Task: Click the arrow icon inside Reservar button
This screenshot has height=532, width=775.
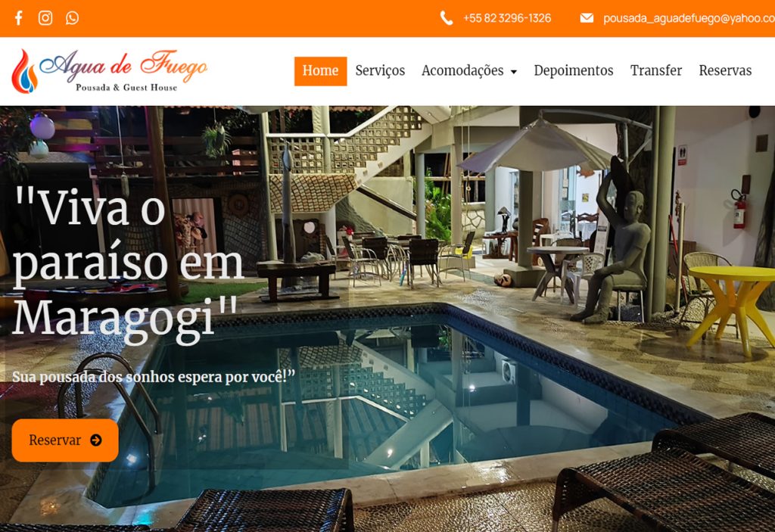Action: pos(96,440)
